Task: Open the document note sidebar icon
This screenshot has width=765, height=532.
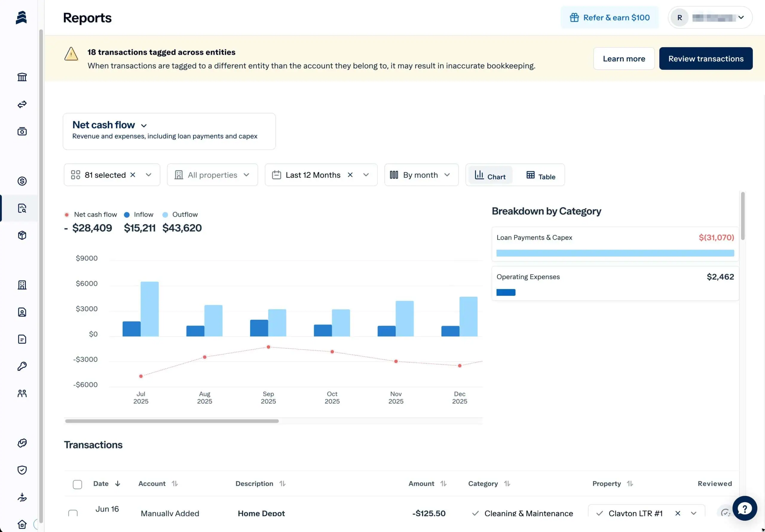Action: point(22,339)
